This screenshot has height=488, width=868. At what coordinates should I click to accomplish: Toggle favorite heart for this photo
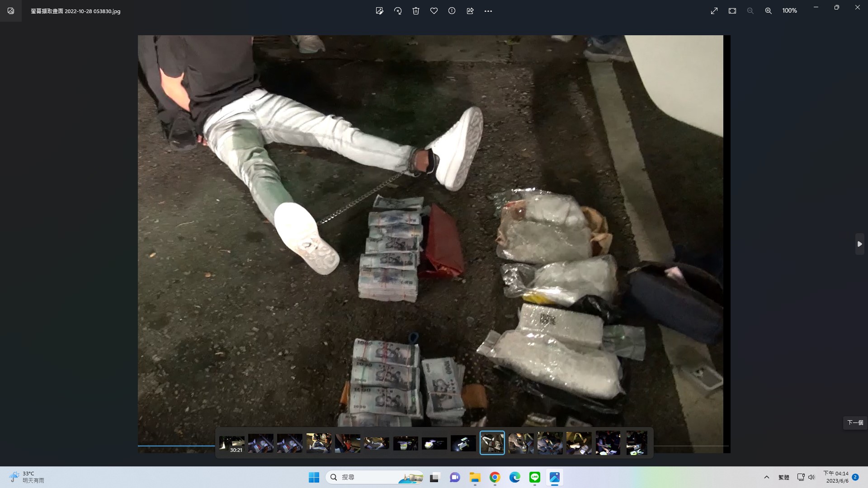[x=434, y=11]
